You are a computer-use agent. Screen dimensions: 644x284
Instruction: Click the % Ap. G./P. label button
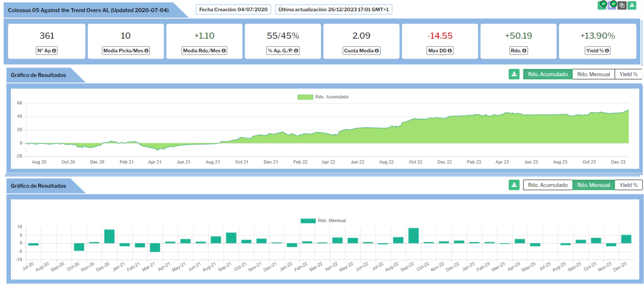coord(283,51)
